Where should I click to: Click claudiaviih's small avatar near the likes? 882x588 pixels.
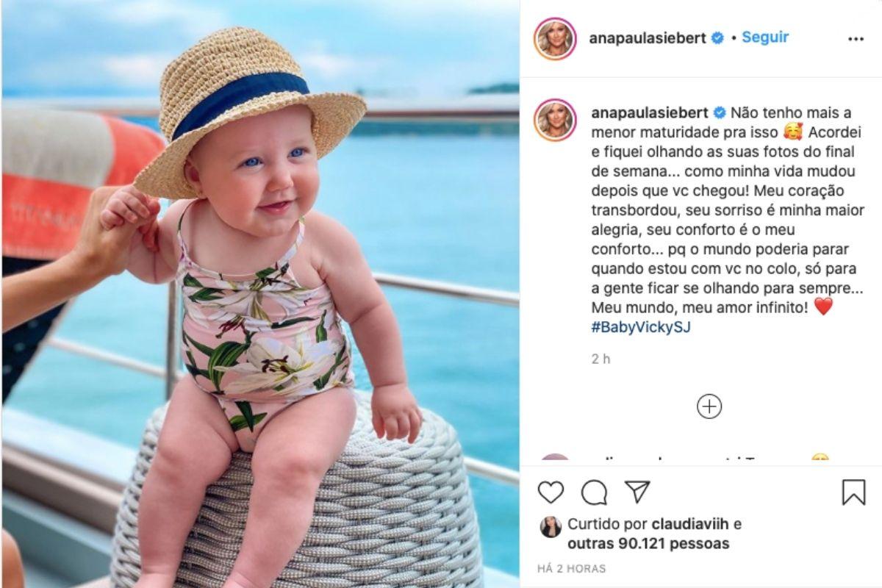pos(551,526)
